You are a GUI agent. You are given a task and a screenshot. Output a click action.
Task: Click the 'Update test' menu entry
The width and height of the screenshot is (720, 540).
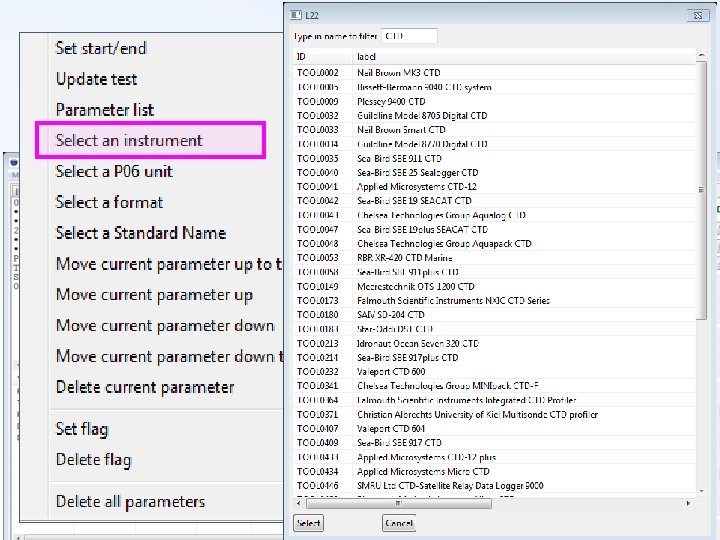point(96,79)
